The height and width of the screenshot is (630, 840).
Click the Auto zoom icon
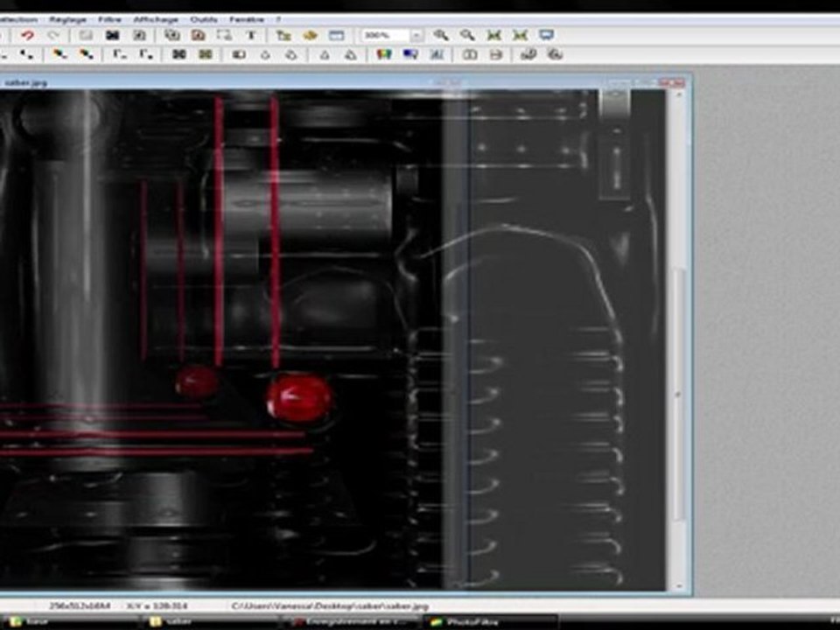(520, 35)
